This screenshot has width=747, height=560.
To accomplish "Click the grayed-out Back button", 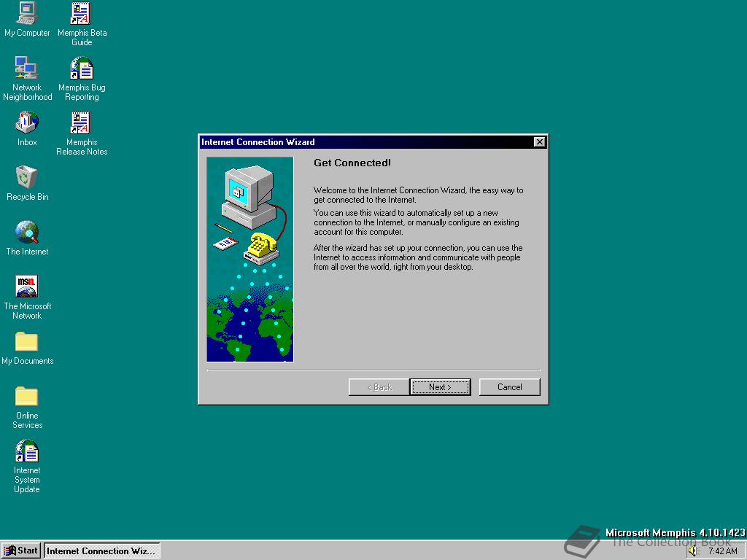I will coord(379,386).
